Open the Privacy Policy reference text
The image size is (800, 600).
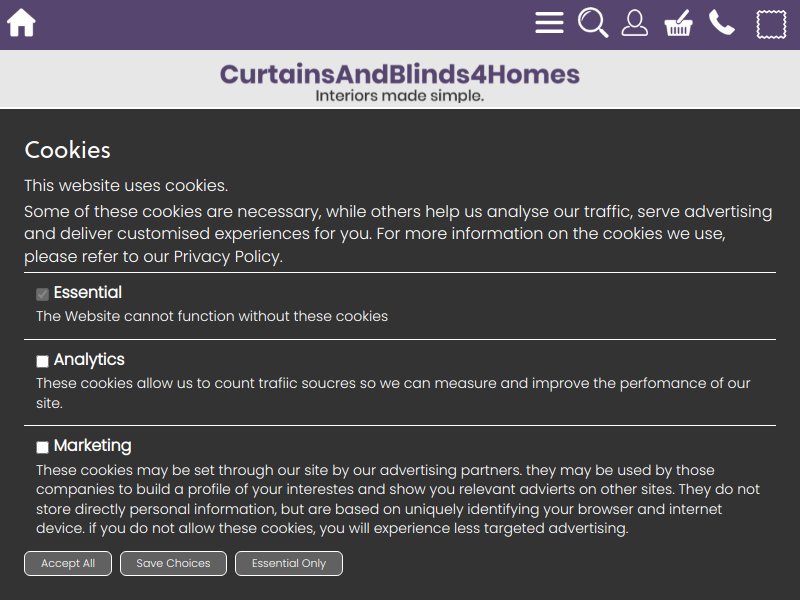pyautogui.click(x=227, y=257)
